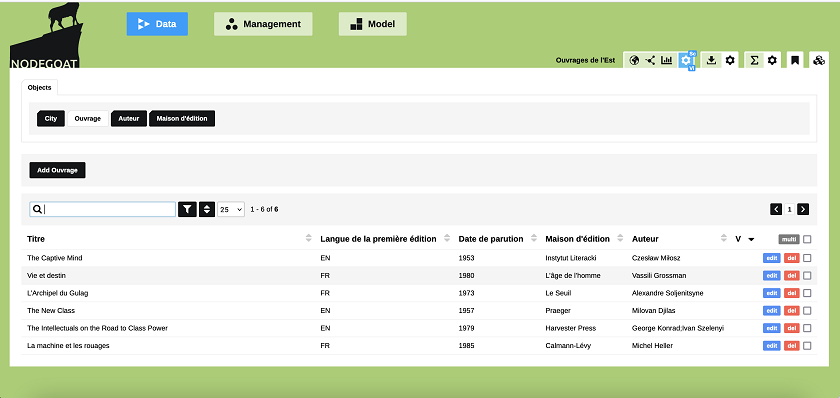
Task: Click search magnifier icon in search box
Action: pyautogui.click(x=37, y=209)
